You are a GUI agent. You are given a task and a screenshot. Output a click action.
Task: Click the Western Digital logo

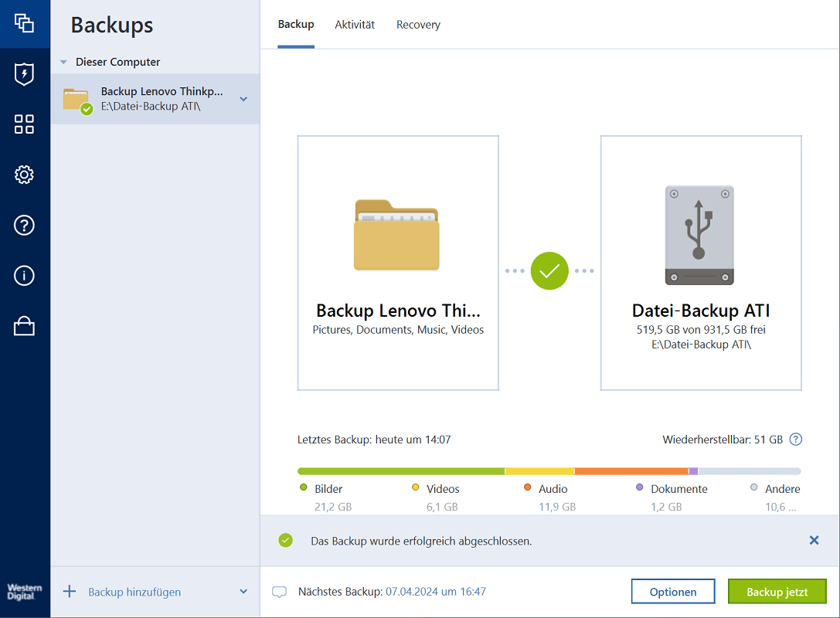point(24,591)
